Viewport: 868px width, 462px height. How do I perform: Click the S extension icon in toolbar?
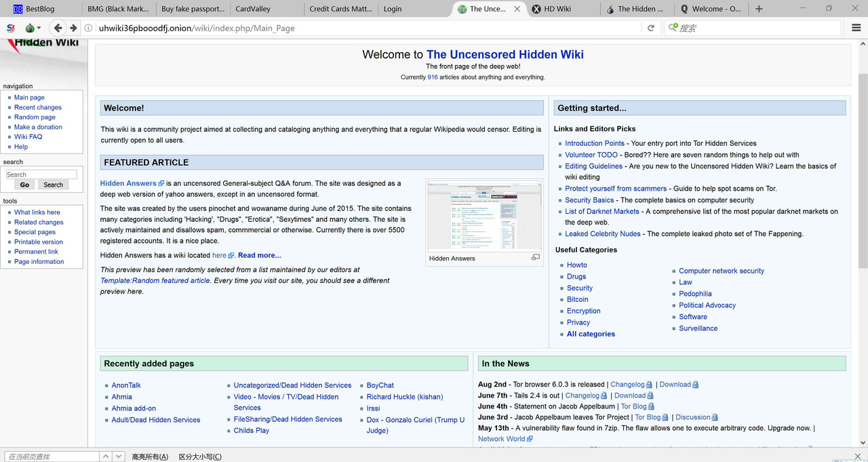[x=10, y=28]
